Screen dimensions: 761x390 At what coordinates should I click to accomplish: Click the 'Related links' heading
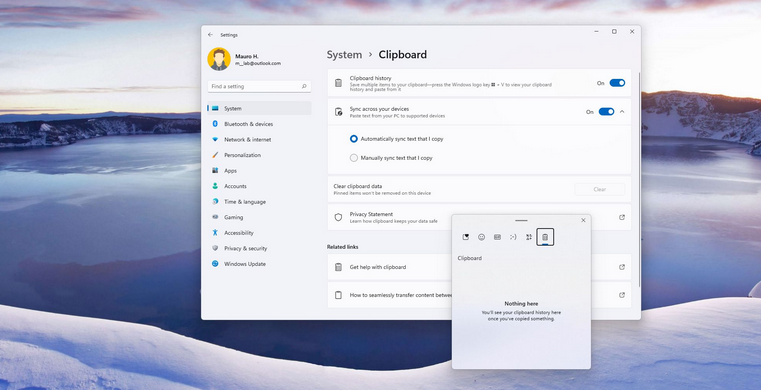click(x=343, y=247)
